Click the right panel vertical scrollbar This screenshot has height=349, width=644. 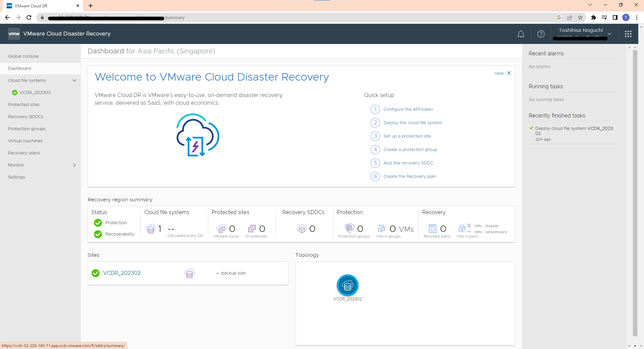[635, 193]
